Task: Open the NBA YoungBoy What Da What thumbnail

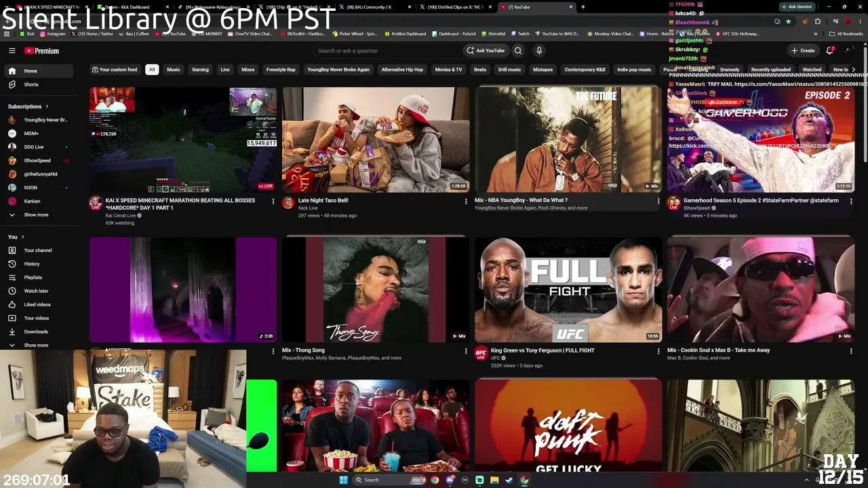Action: click(568, 140)
